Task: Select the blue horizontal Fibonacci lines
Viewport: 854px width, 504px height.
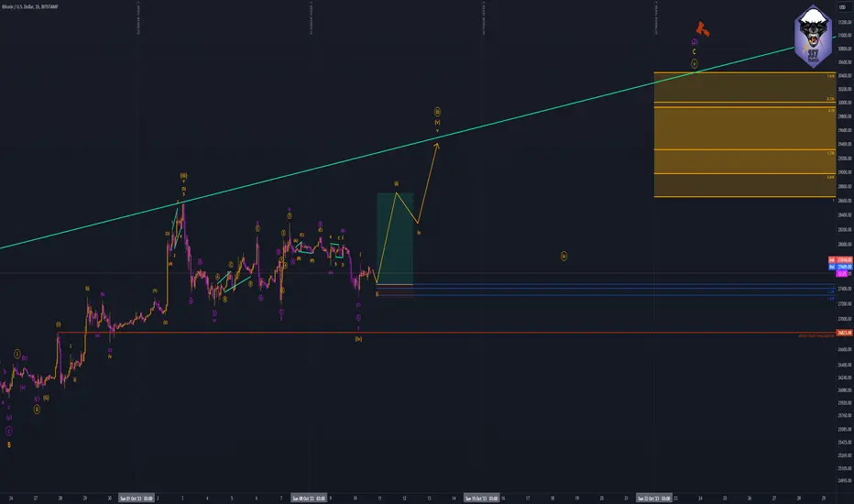Action: [605, 290]
